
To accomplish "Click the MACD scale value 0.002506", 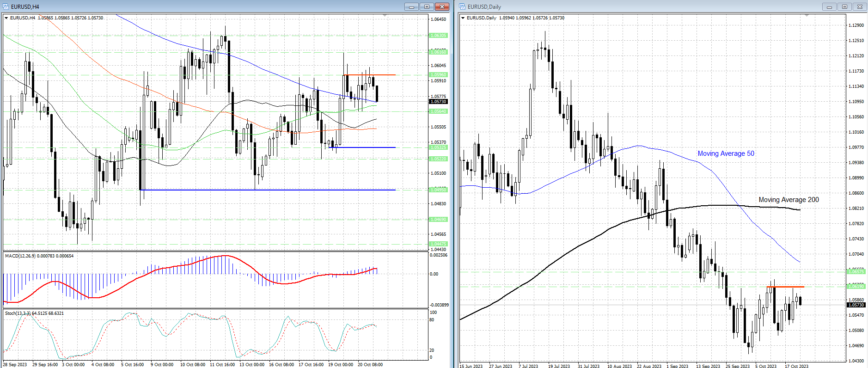I will 439,255.
